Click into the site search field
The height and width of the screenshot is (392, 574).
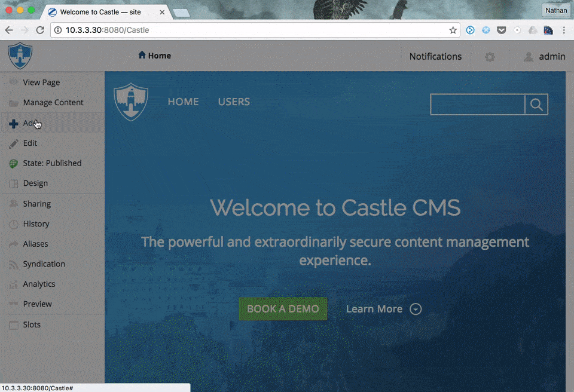click(477, 105)
